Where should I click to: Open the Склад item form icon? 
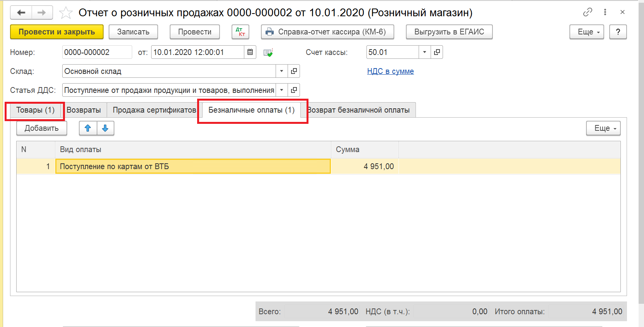(x=294, y=71)
